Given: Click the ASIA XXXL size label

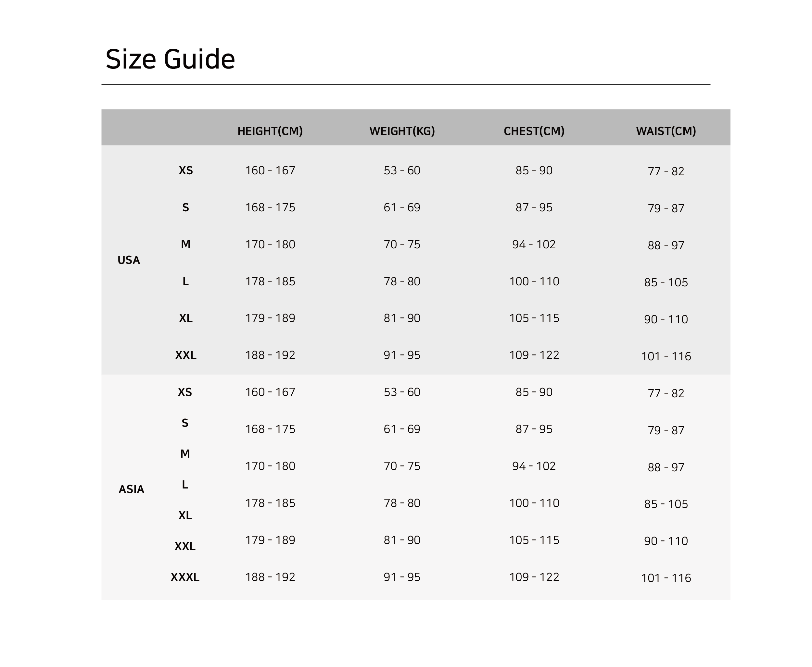Looking at the screenshot, I should click(185, 577).
